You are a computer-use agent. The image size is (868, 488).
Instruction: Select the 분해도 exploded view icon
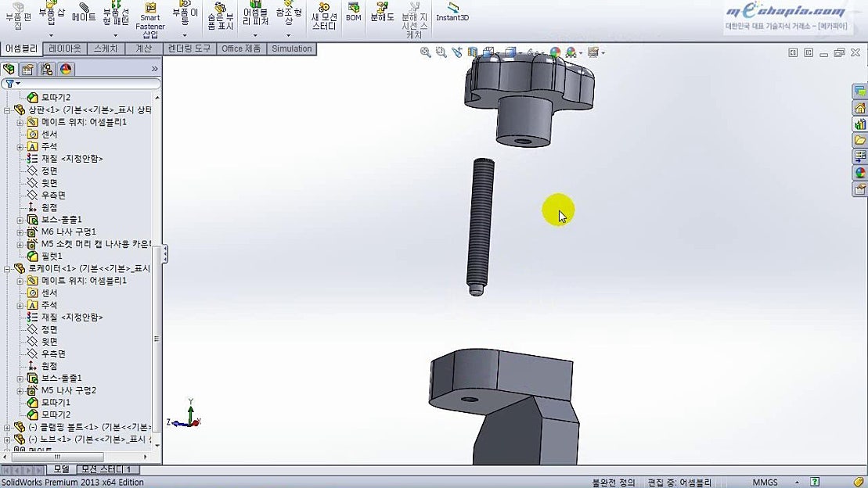point(380,17)
